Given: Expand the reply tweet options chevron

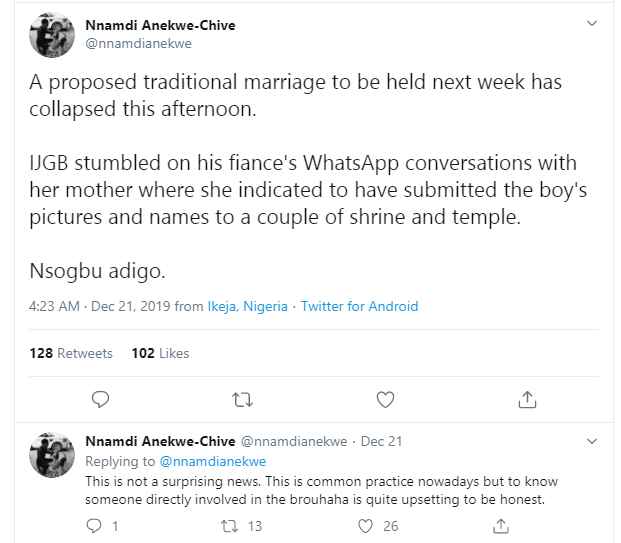Looking at the screenshot, I should (x=592, y=441).
